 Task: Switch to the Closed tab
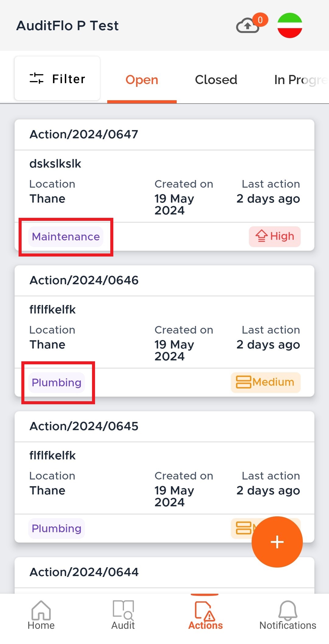pos(216,80)
